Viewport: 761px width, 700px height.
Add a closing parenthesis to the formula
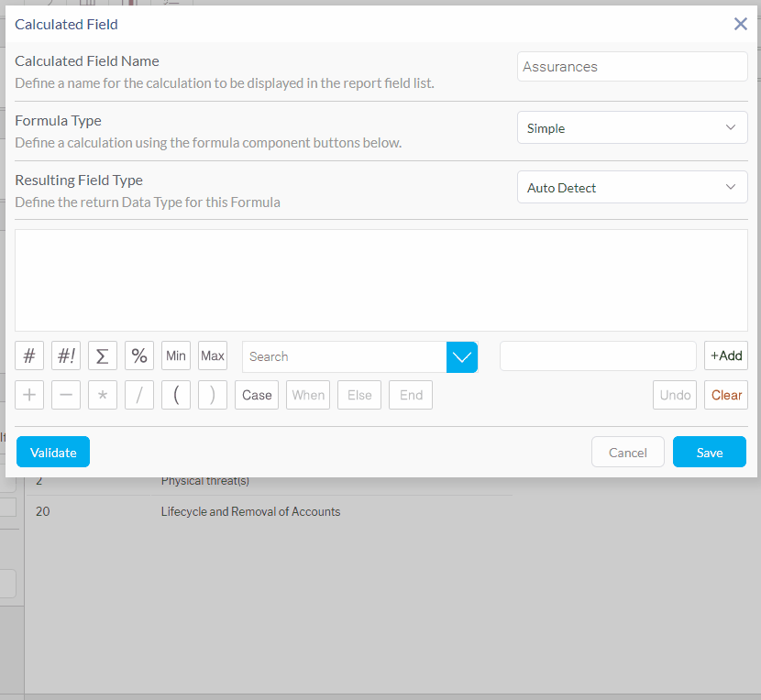coord(212,395)
